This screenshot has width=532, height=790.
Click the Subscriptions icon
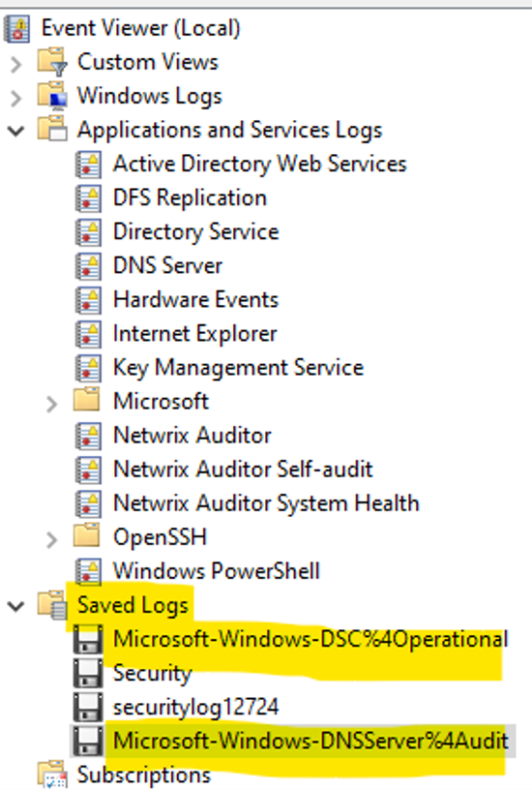(x=52, y=775)
